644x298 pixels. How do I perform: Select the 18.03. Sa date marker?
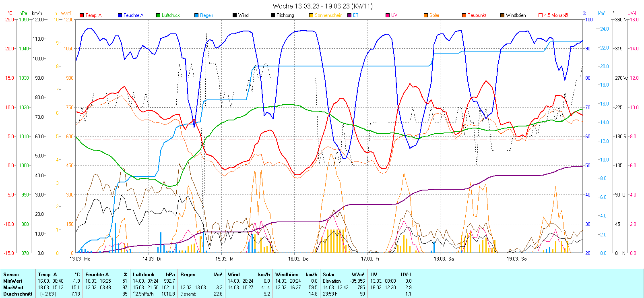click(x=444, y=259)
